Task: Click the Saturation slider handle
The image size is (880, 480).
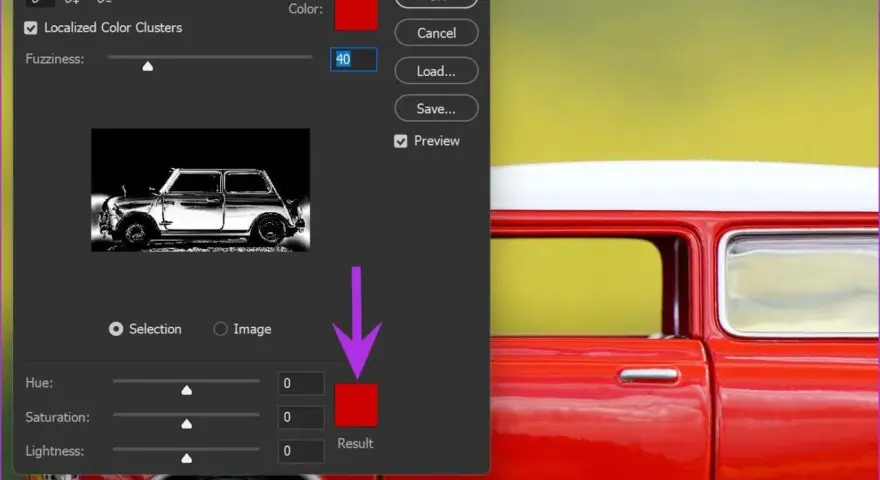Action: (187, 424)
